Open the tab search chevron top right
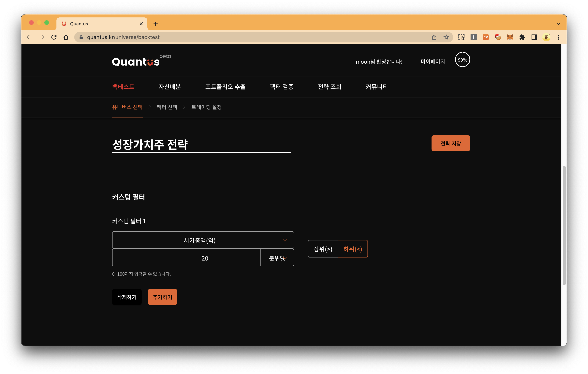The image size is (588, 374). tap(558, 24)
